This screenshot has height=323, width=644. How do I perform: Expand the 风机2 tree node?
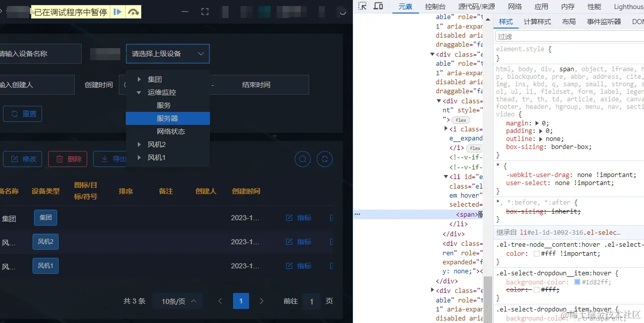pos(139,144)
